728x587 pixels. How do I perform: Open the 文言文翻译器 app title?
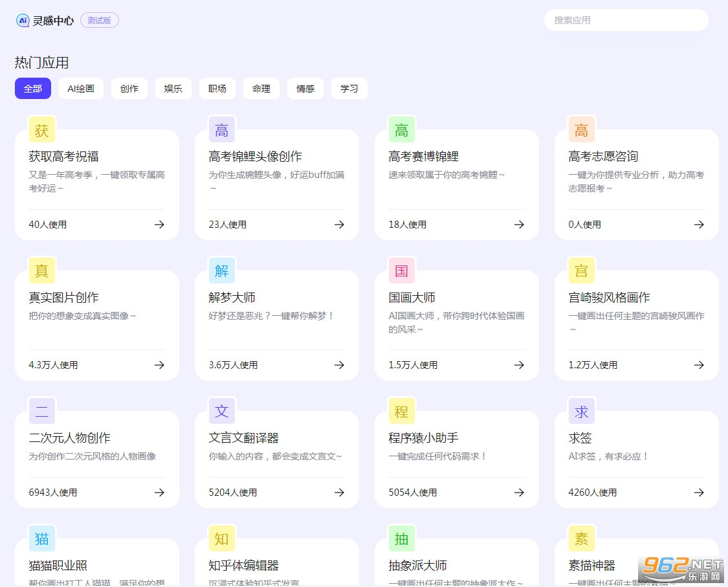[244, 437]
